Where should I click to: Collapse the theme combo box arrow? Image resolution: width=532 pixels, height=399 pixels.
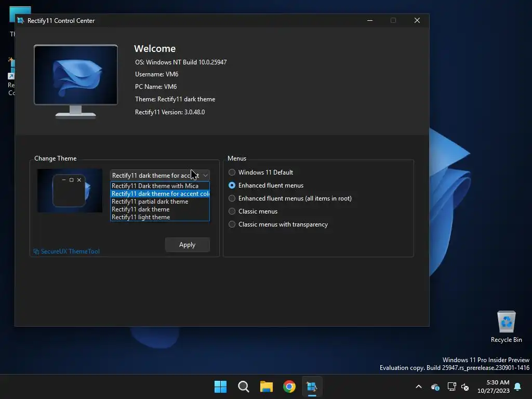(x=205, y=176)
